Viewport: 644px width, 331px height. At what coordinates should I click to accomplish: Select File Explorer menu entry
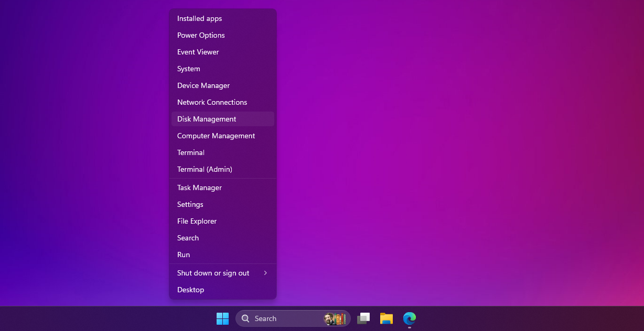point(223,221)
